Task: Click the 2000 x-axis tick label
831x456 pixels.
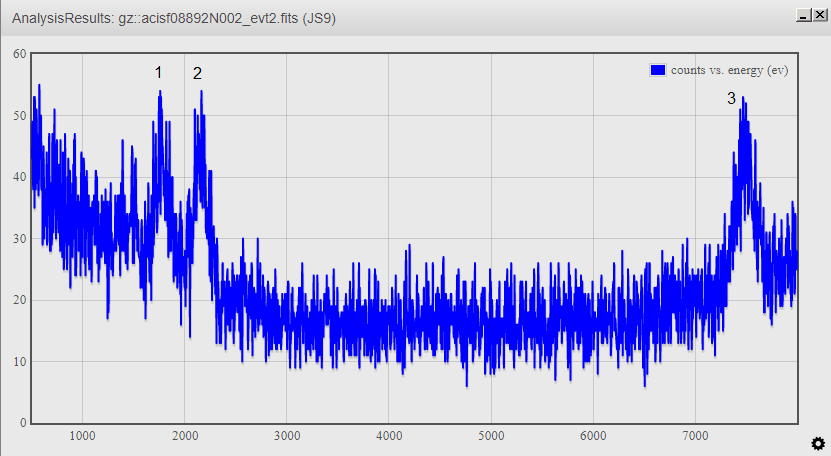Action: pos(185,436)
